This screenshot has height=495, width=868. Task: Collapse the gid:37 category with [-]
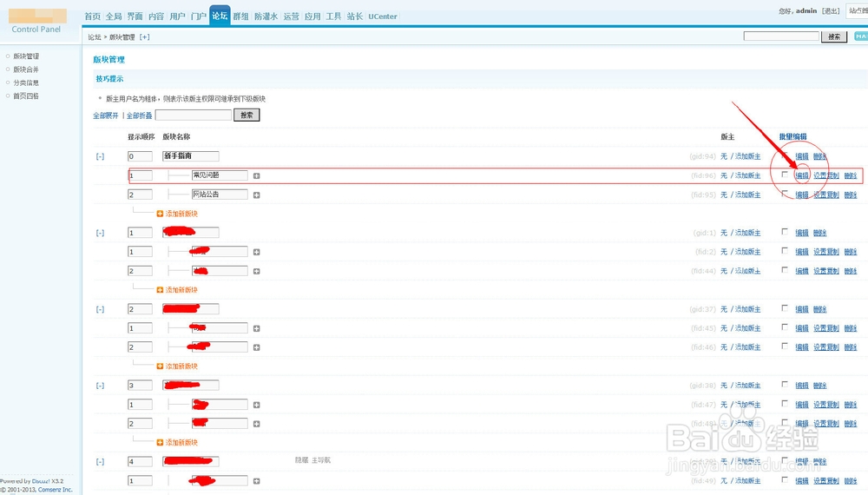pyautogui.click(x=100, y=309)
